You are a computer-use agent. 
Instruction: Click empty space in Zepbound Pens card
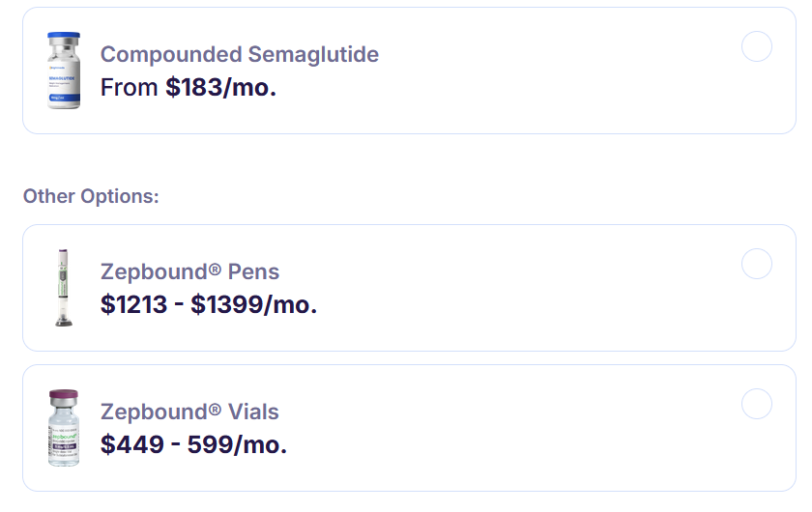[541, 288]
